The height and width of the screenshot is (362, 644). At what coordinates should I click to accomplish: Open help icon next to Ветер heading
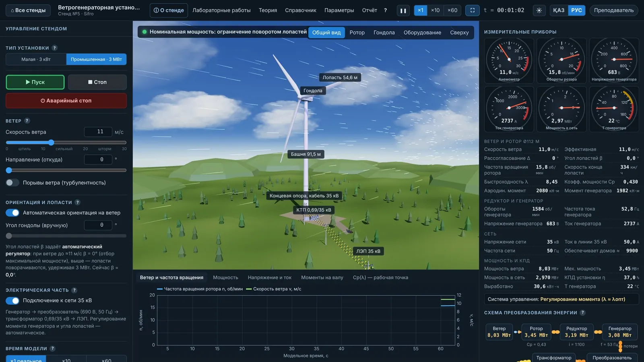point(27,121)
